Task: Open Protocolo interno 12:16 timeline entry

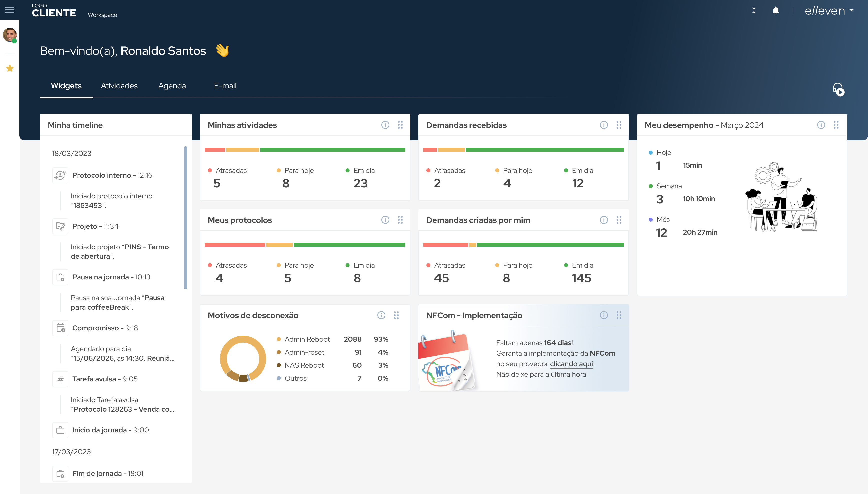Action: [x=112, y=175]
